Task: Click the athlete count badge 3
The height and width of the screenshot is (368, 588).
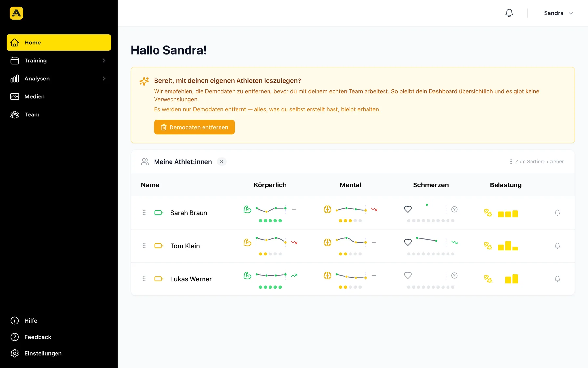Action: [x=221, y=162]
